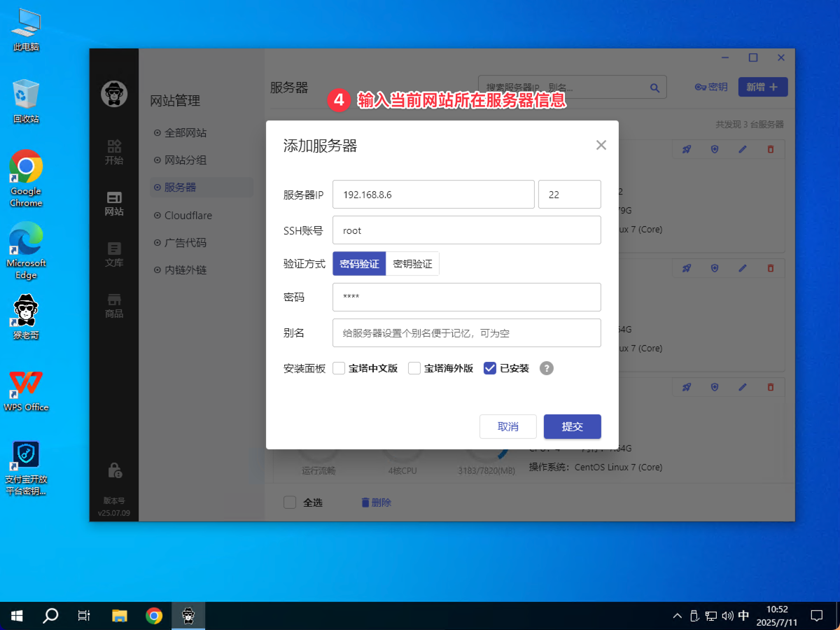Viewport: 840px width, 630px height.
Task: Open Google Chrome desktop shortcut
Action: [26, 178]
